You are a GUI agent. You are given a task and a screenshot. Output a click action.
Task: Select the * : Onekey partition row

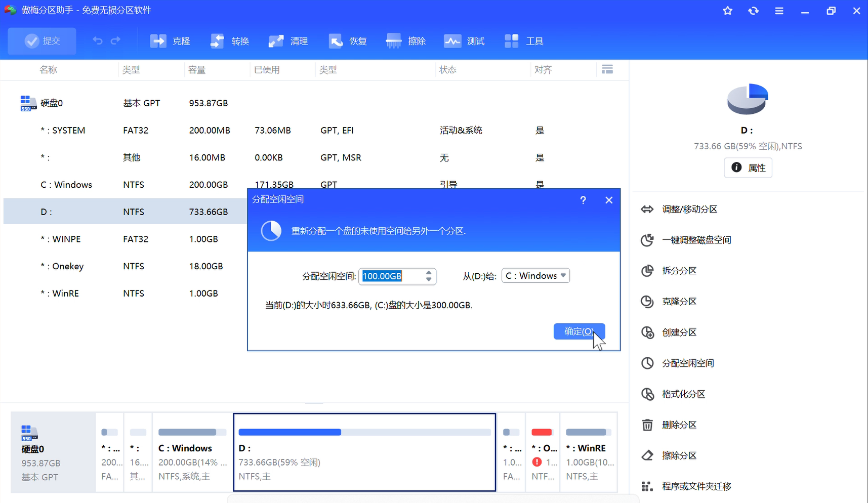tap(125, 266)
